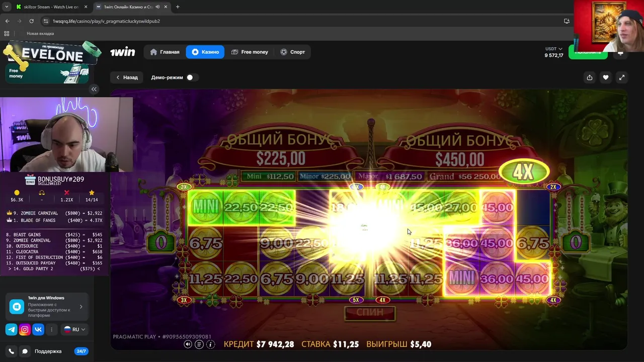Click the Mini $112,50 jackpot label
This screenshot has width=644, height=362.
(x=270, y=176)
